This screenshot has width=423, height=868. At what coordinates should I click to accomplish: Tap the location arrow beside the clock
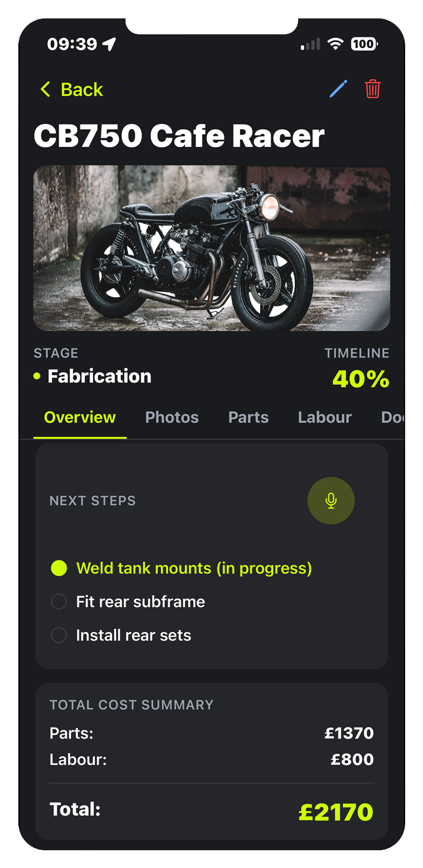coord(109,44)
